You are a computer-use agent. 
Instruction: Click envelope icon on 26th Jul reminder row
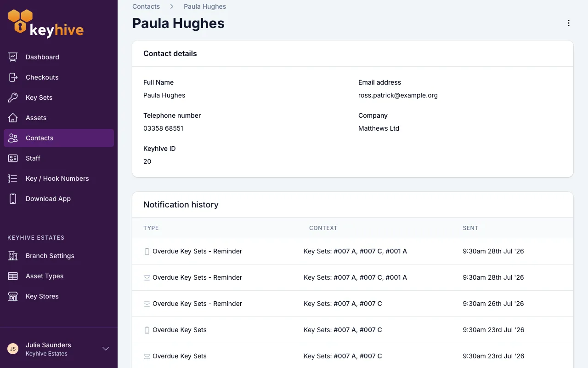click(147, 304)
